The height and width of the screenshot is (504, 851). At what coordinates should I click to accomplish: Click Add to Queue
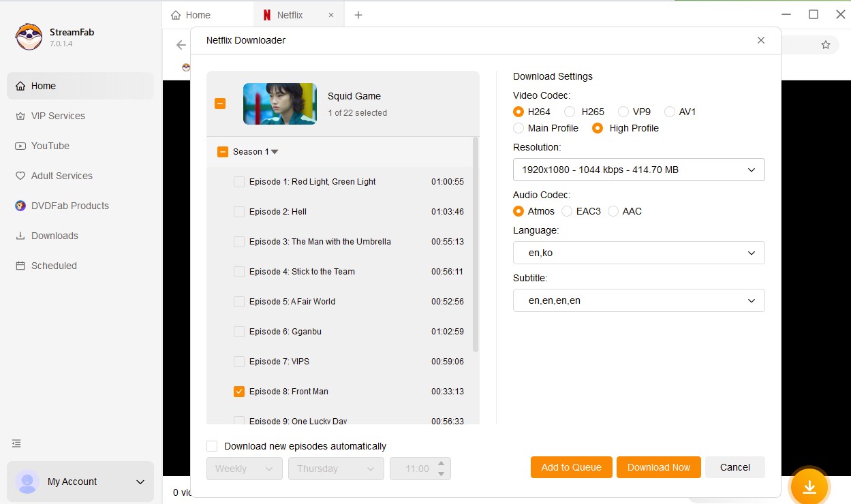coord(571,467)
